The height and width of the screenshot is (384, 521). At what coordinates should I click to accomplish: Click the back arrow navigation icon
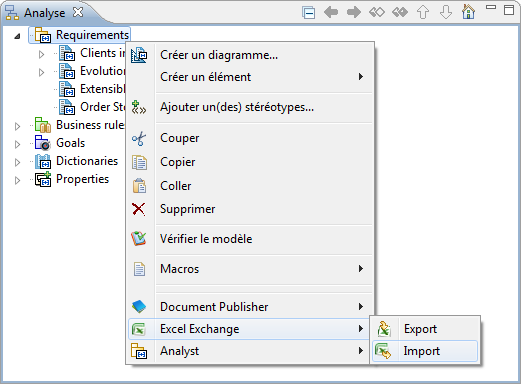tap(331, 13)
